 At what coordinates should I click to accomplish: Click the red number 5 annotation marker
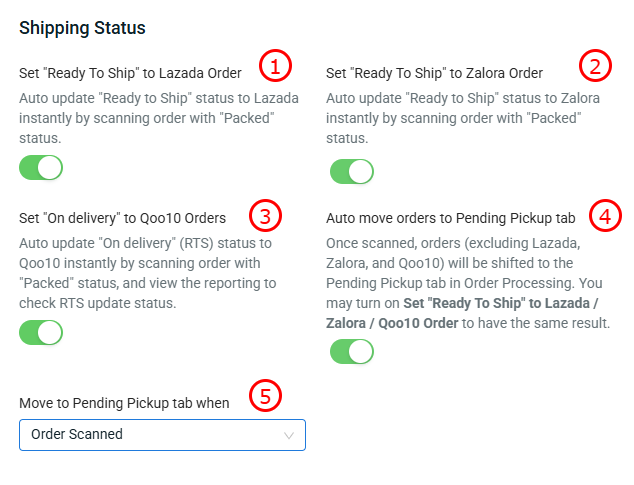[265, 396]
